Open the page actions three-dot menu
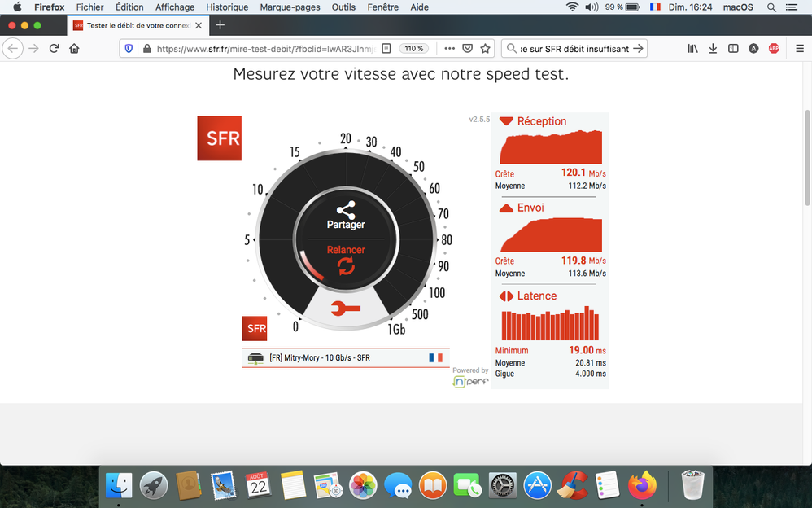 coord(448,49)
